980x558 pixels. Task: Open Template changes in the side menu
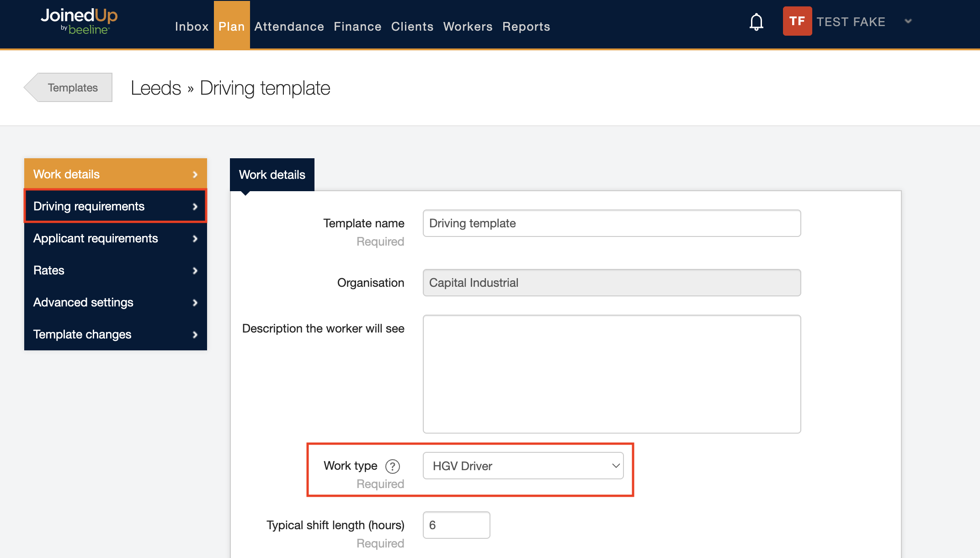115,334
